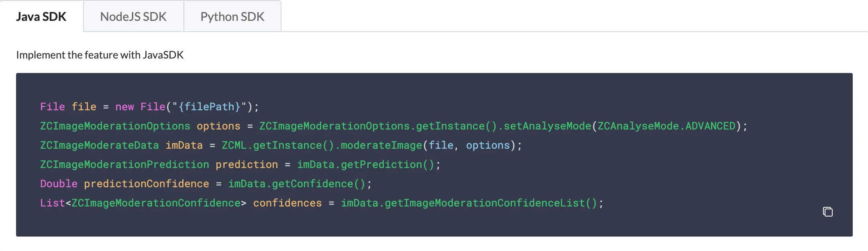Copy the code snippet using the copy icon
Viewport: 868px width, 251px height.
[827, 211]
